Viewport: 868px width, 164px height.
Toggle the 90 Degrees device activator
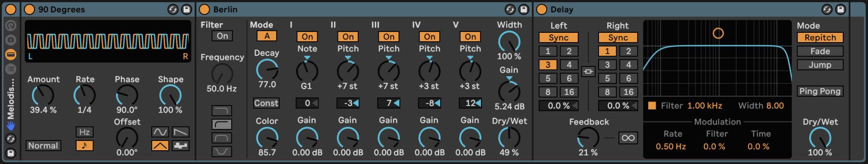30,9
